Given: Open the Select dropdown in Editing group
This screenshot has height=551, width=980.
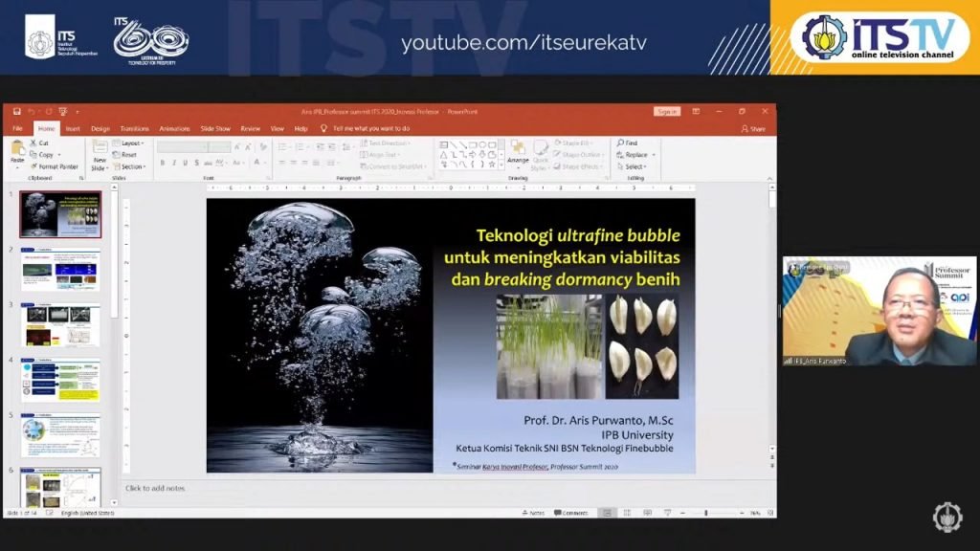Looking at the screenshot, I should (635, 167).
